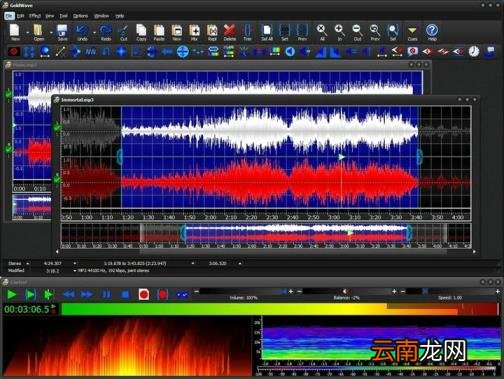Image resolution: width=504 pixels, height=379 pixels.
Task: Click the large blue crosshair circle effect icon
Action: click(182, 52)
